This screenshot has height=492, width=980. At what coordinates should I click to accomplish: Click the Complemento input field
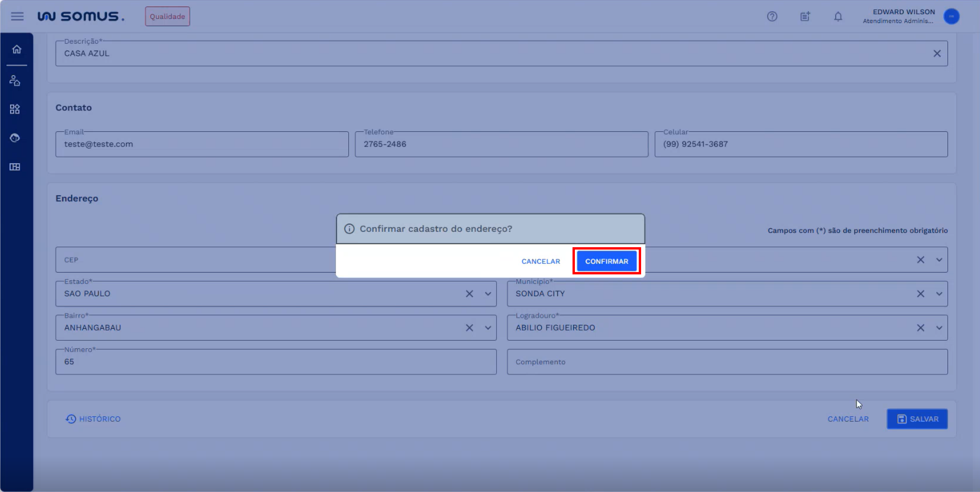tap(727, 362)
